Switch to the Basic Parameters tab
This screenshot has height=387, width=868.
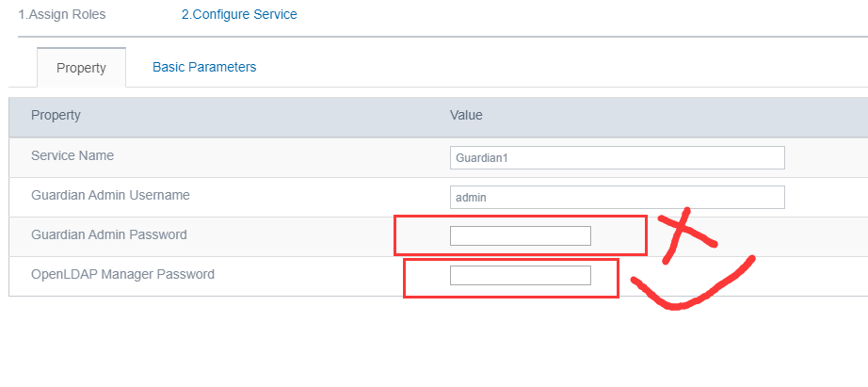[x=204, y=67]
